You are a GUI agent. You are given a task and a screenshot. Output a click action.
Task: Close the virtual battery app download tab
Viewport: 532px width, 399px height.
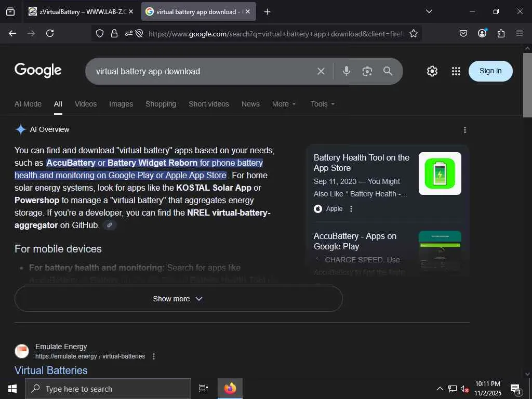pos(248,11)
